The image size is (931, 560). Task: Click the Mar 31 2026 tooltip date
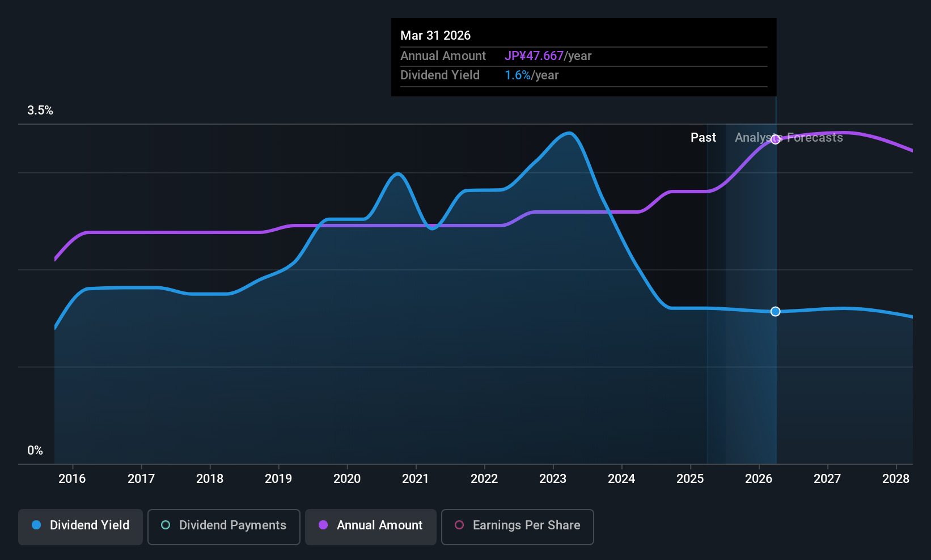435,35
